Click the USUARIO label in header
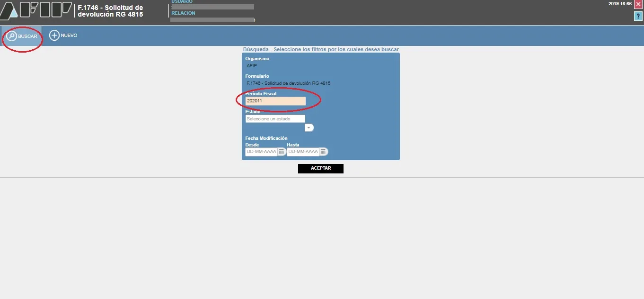The width and height of the screenshot is (644, 299). 182,2
